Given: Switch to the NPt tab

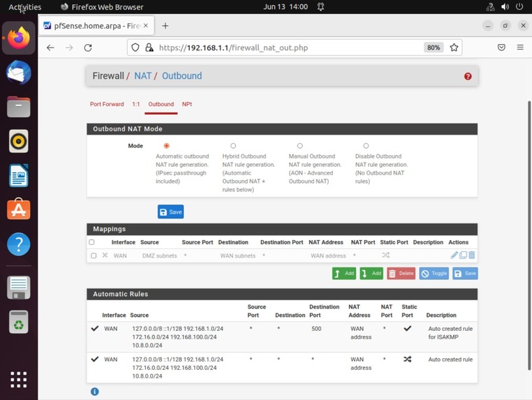Looking at the screenshot, I should (187, 104).
